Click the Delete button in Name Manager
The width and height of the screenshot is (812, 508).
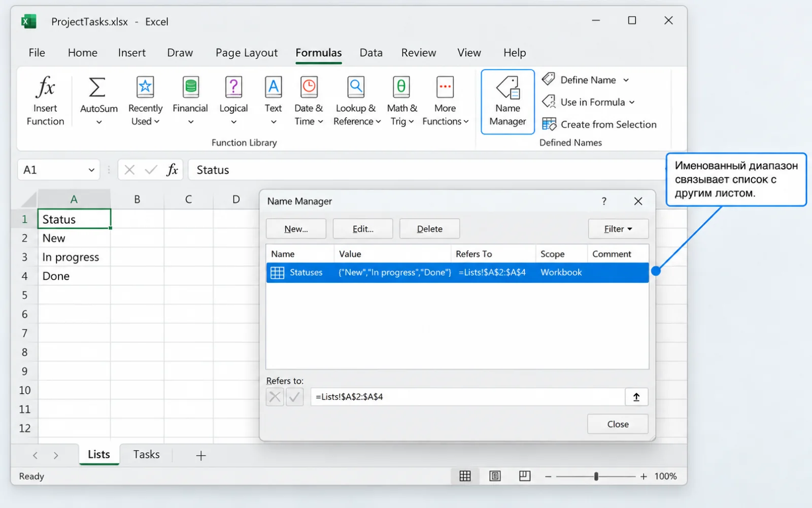[429, 229]
